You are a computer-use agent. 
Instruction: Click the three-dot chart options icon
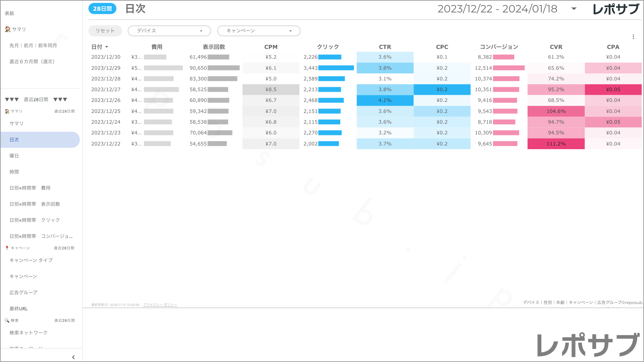[633, 37]
